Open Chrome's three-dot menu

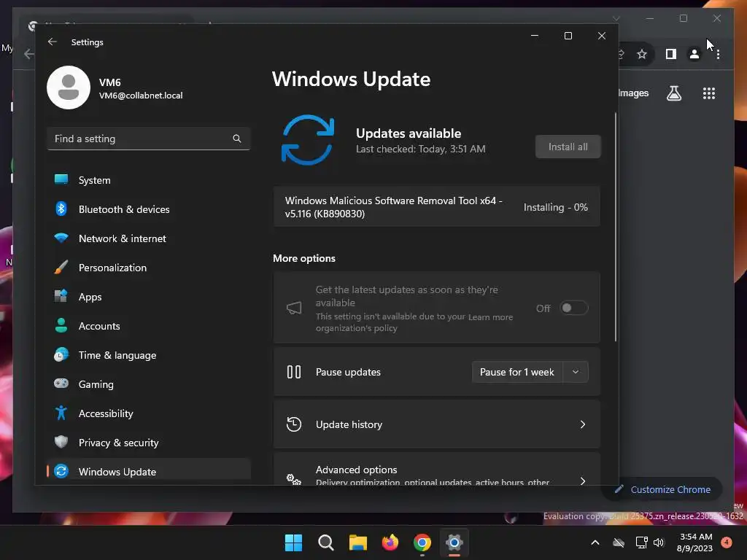[718, 54]
